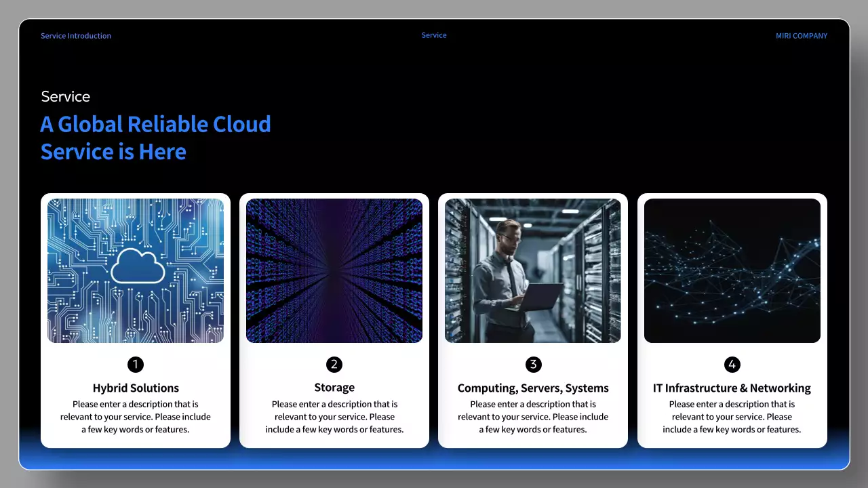Click the Hybrid Solutions description paragraph
This screenshot has width=868, height=488.
pos(136,416)
